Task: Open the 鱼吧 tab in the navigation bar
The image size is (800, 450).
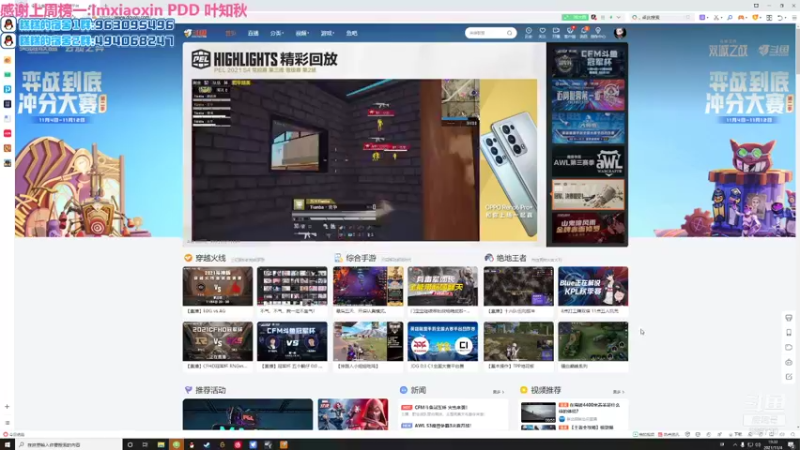Action: 352,33
